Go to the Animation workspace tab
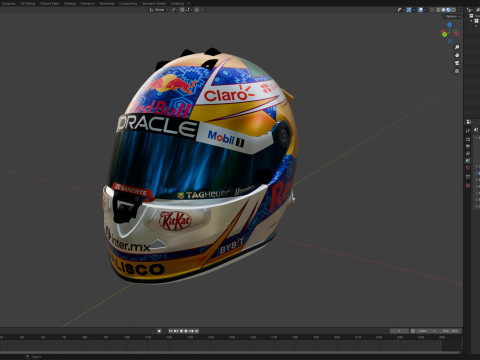Screen dimensions: 480x360 (x=88, y=4)
